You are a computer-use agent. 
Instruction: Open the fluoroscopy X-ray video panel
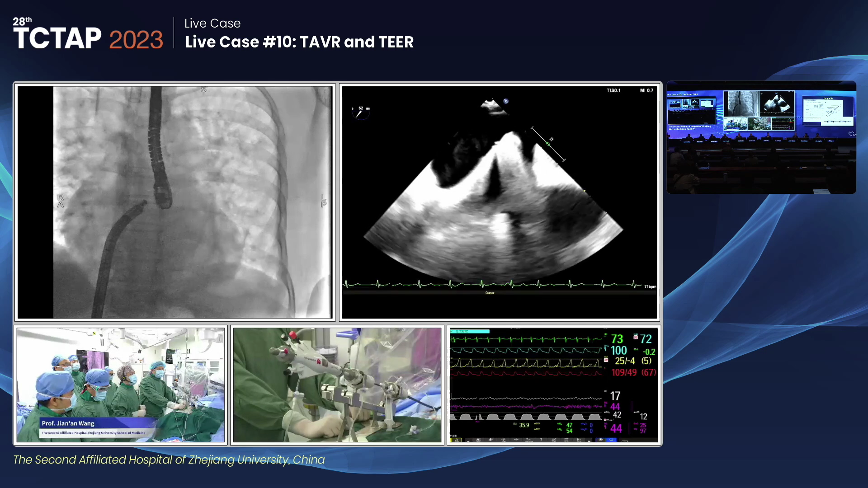(175, 202)
